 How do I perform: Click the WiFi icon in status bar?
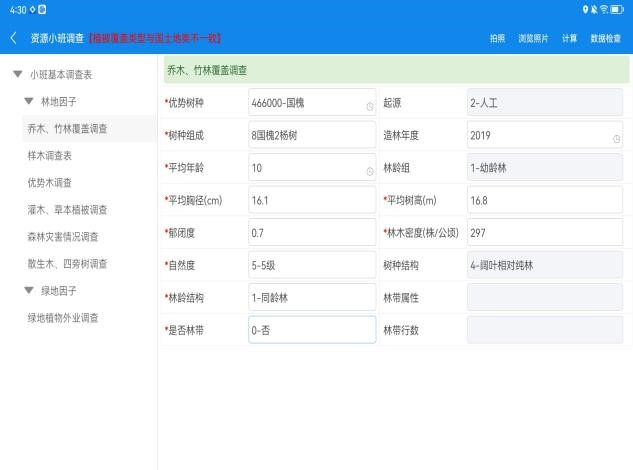[604, 9]
